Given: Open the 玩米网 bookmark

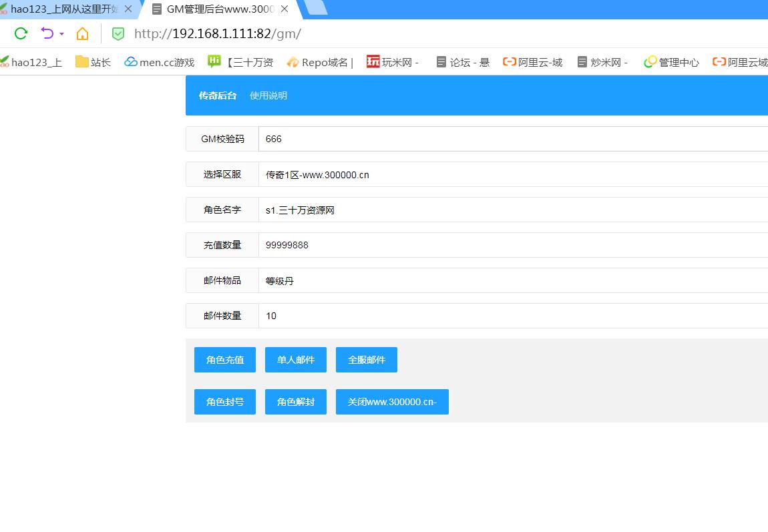Looking at the screenshot, I should click(x=393, y=62).
